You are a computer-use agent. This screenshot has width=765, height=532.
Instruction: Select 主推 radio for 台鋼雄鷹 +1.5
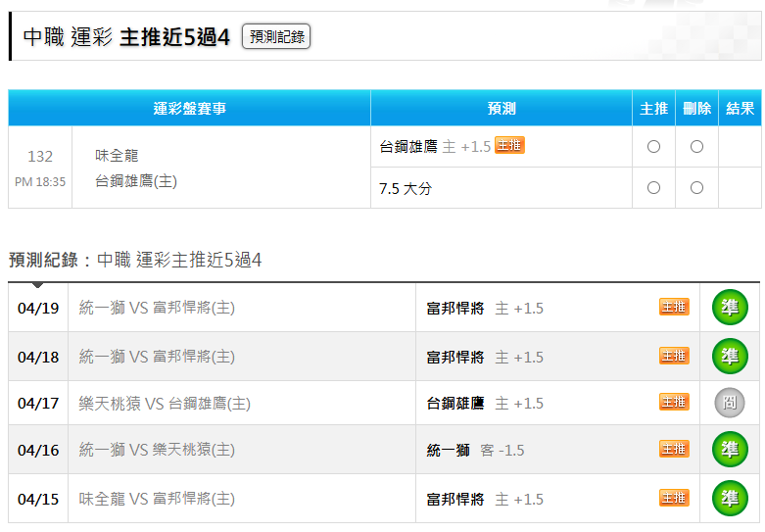click(x=653, y=147)
